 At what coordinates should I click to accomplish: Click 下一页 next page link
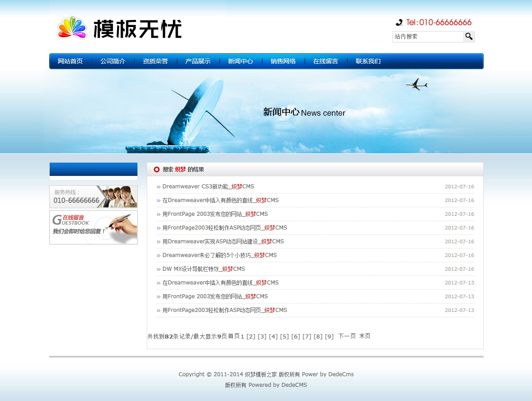click(347, 336)
